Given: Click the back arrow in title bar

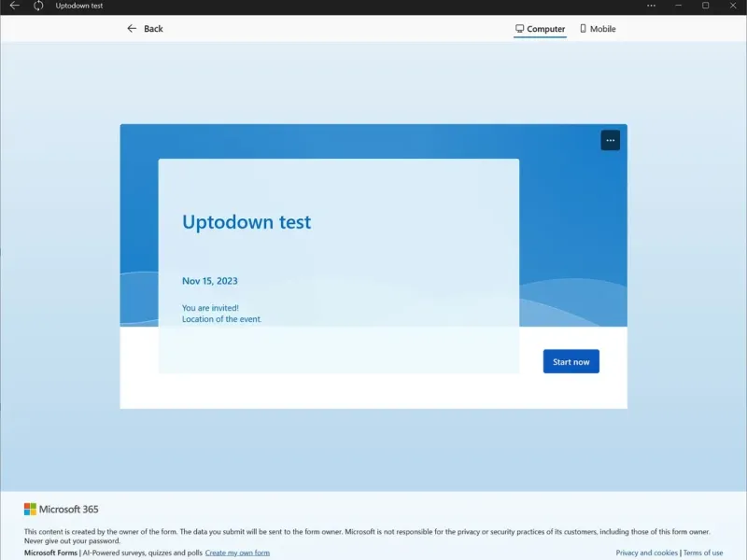Looking at the screenshot, I should click(x=15, y=6).
